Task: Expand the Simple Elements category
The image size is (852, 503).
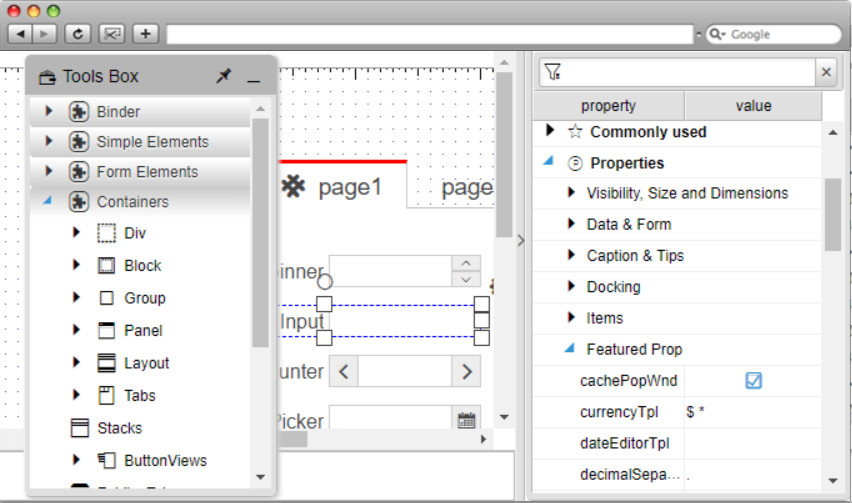Action: coord(49,141)
